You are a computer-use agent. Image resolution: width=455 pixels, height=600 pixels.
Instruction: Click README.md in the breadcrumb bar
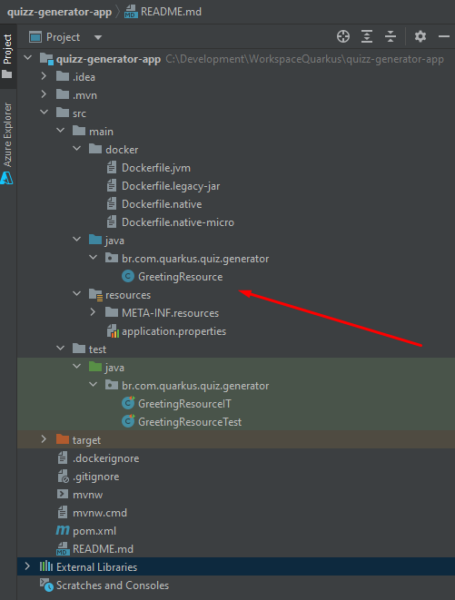click(x=171, y=12)
